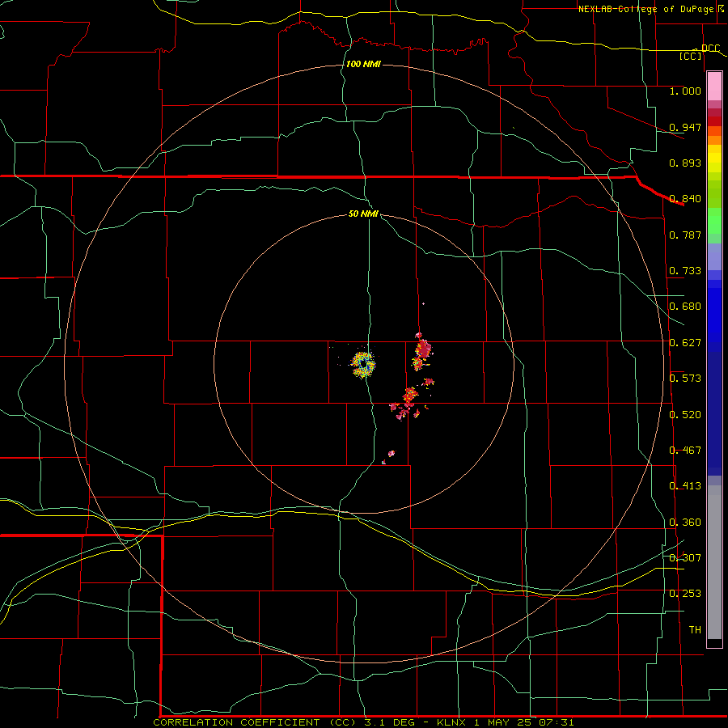
Task: Select the 0.627 scale value
Action: pyautogui.click(x=685, y=342)
